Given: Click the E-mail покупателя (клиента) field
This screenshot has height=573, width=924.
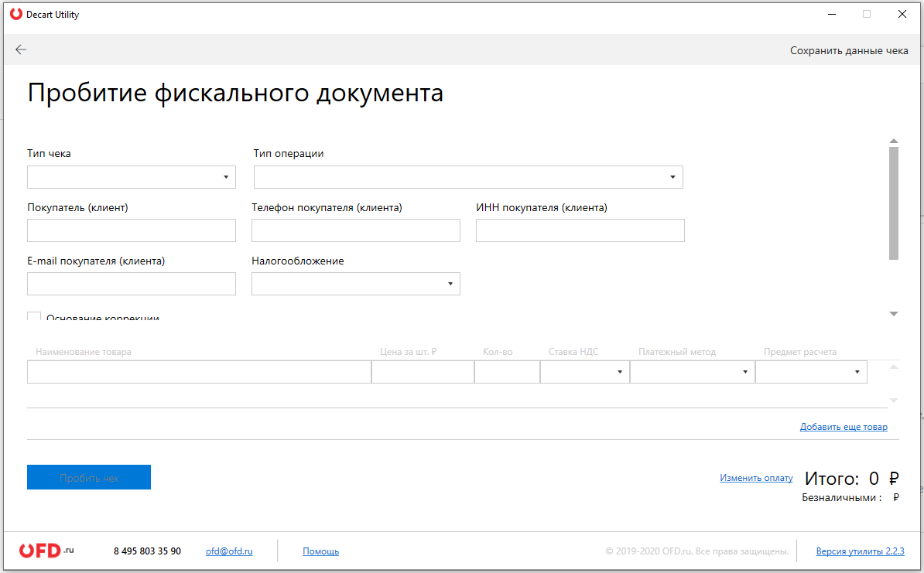Looking at the screenshot, I should pyautogui.click(x=132, y=284).
